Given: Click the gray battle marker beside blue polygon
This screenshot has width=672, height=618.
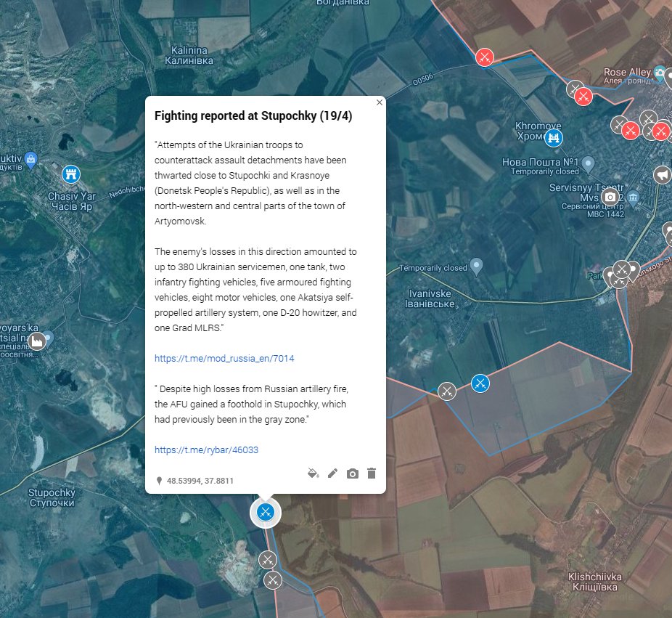Looking at the screenshot, I should (447, 391).
